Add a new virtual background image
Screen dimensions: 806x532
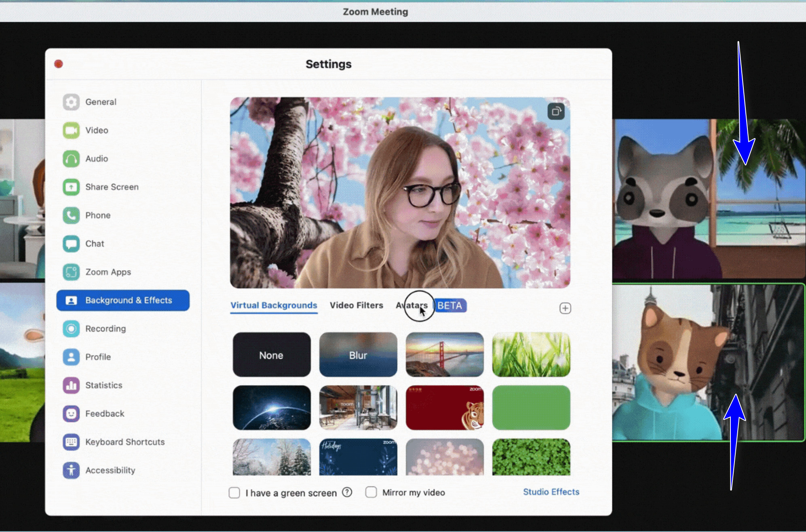565,308
